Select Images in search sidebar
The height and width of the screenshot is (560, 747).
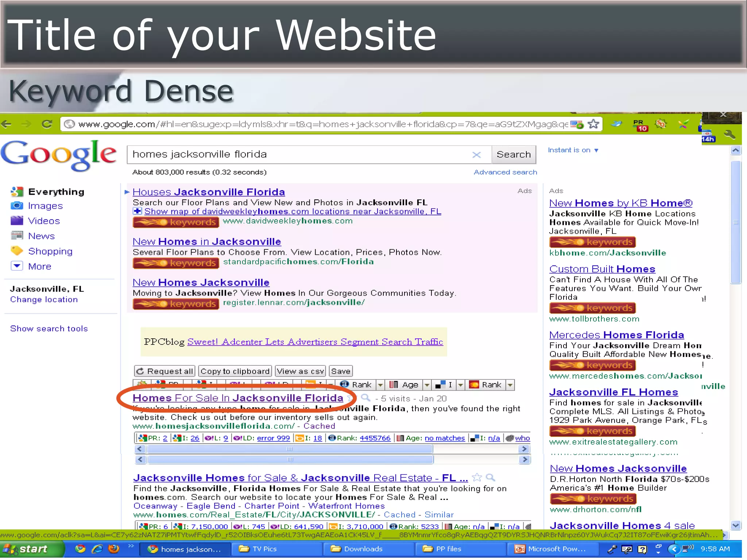coord(46,206)
